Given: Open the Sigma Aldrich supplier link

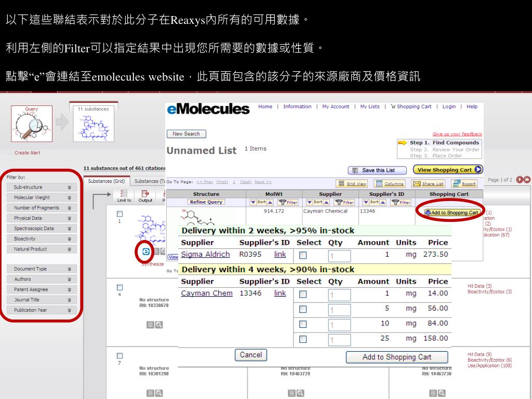Looking at the screenshot, I should (205, 254).
